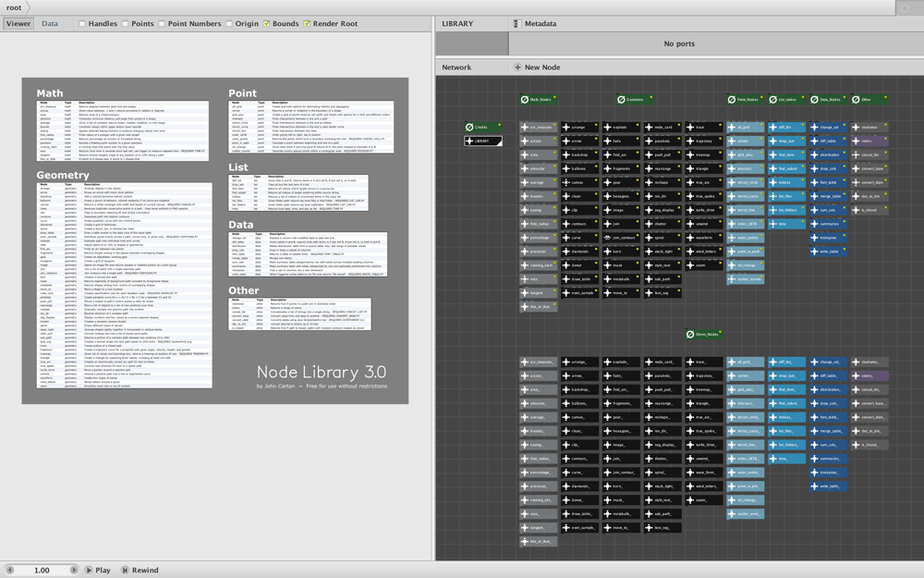Screen dimensions: 924x578
Task: Select the Credits node
Action: (482, 127)
